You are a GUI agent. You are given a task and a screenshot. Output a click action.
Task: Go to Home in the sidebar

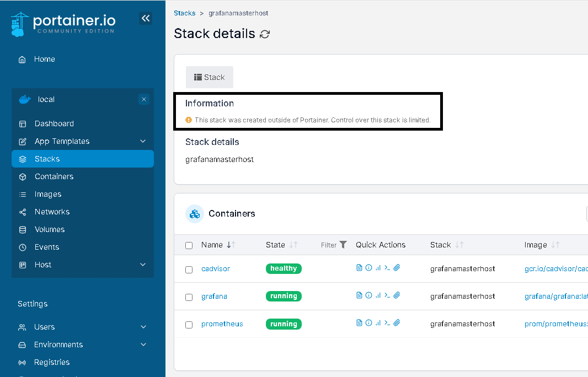point(44,59)
